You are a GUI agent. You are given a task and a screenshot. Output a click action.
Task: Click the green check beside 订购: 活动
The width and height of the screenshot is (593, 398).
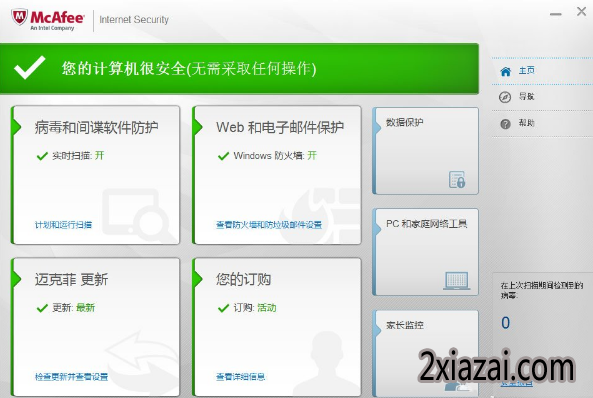224,308
